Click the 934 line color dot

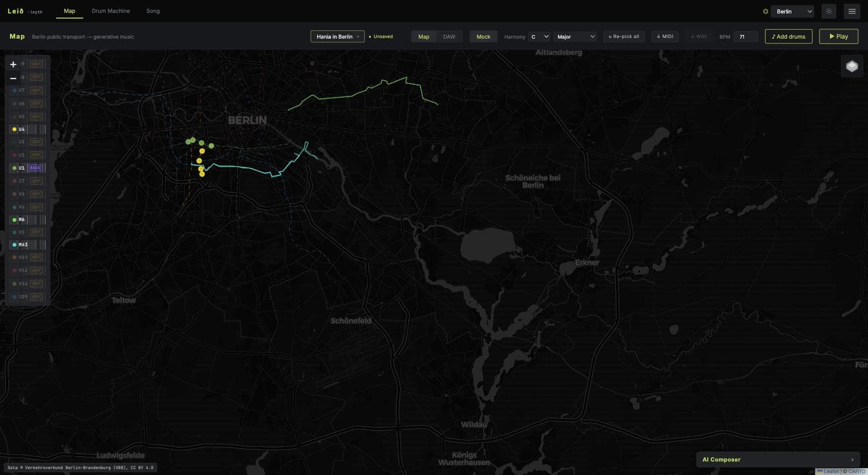click(x=15, y=284)
